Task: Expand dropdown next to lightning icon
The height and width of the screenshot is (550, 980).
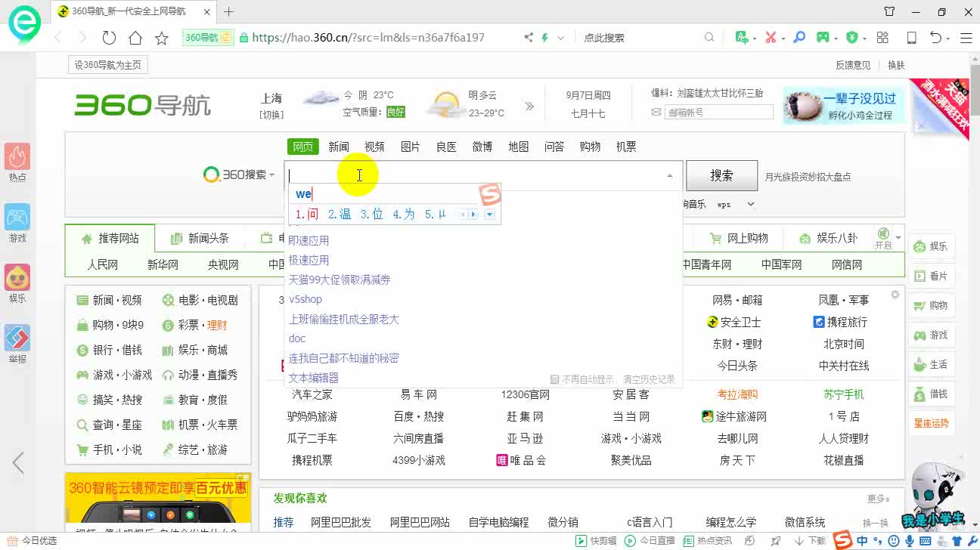Action: pyautogui.click(x=560, y=38)
